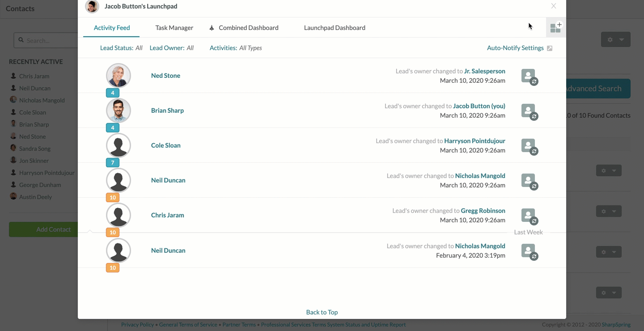Select Austin Deely in the Recently Active list

click(x=35, y=197)
